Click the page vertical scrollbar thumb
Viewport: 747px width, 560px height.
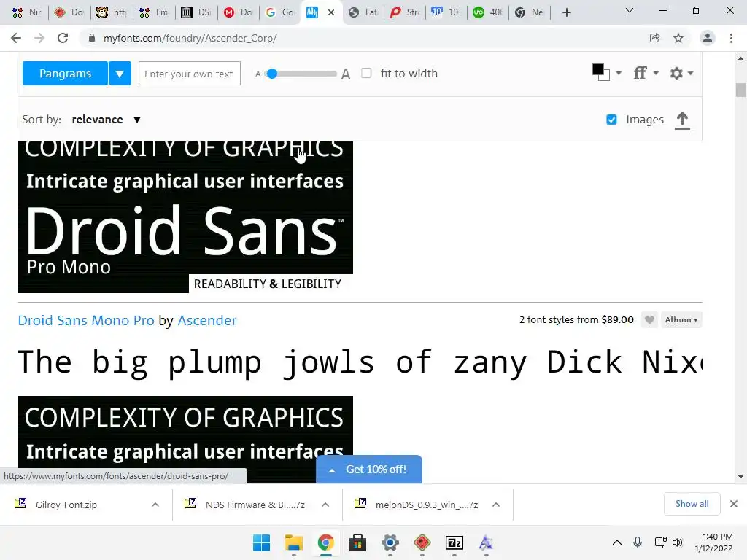pos(740,90)
